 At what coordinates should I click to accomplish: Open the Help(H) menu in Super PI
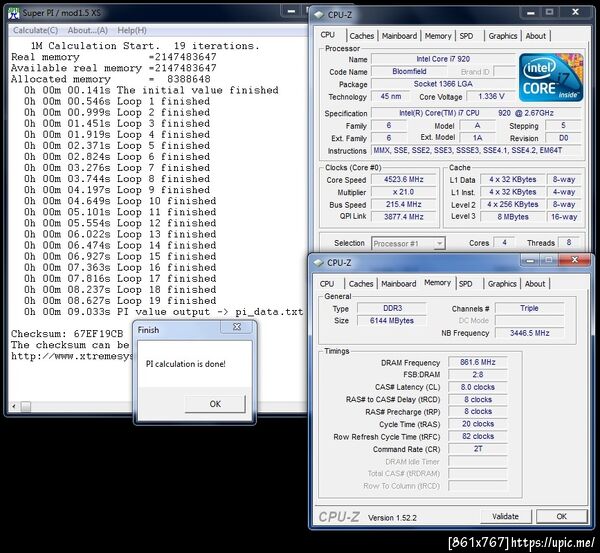[132, 30]
